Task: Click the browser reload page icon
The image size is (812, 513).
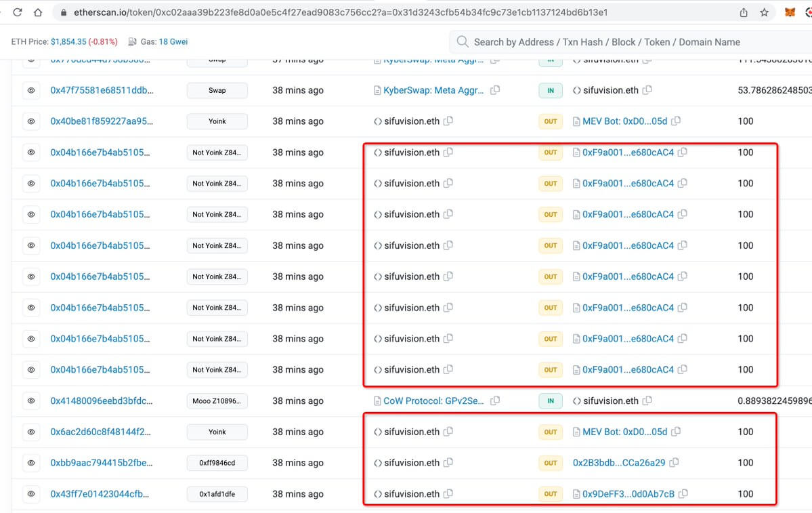Action: (18, 12)
